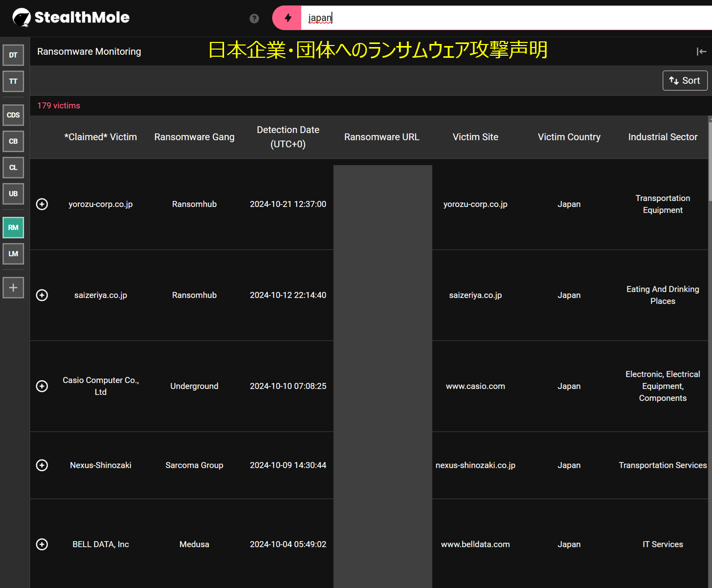Open the CL sidebar module
The width and height of the screenshot is (712, 588).
[13, 168]
